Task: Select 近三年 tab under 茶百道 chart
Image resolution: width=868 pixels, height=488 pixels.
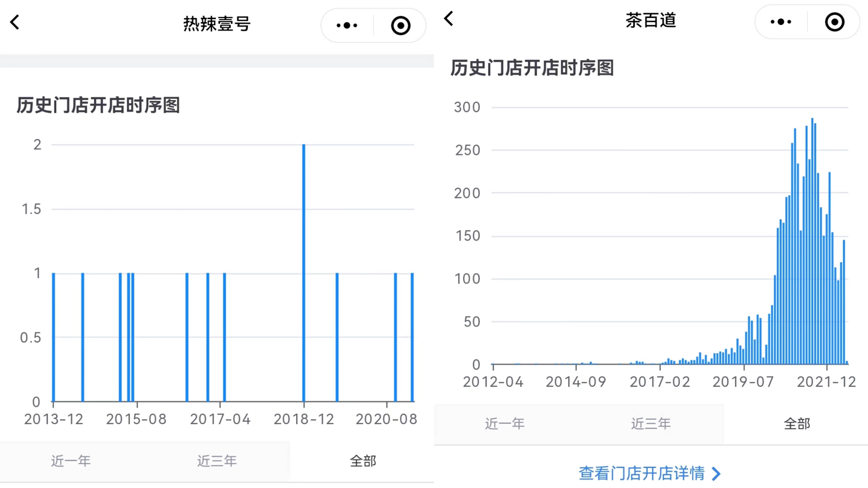Action: 651,424
